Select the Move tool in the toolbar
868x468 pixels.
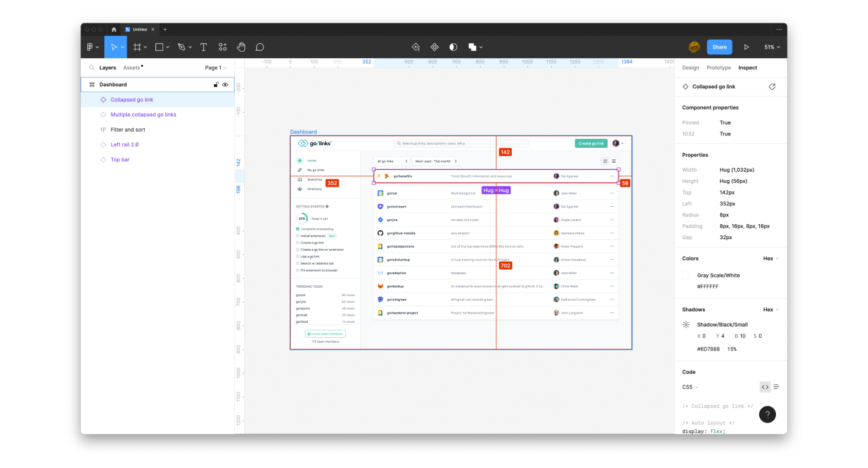click(x=114, y=47)
